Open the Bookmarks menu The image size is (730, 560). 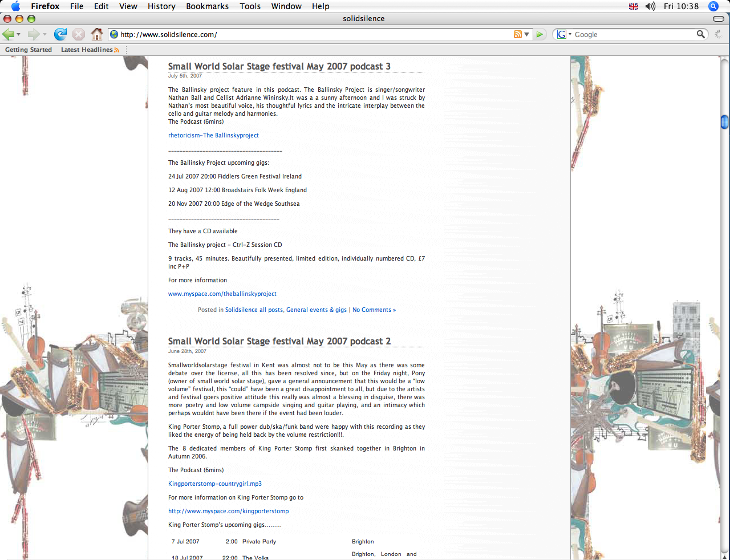coord(207,6)
